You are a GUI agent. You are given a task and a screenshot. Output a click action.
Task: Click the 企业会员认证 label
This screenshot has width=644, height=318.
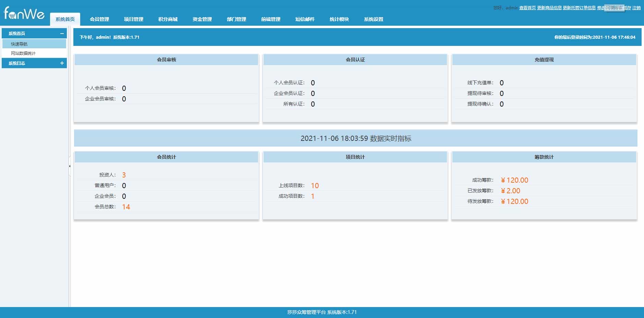tap(289, 94)
